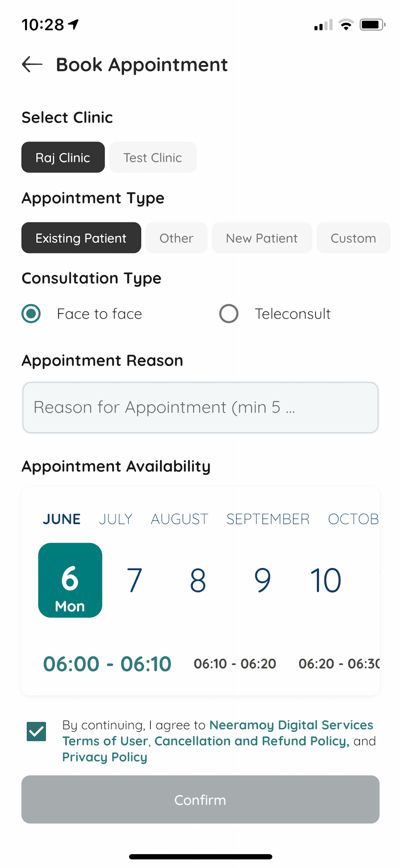Select the Face to face radio button
401x868 pixels.
click(x=31, y=314)
